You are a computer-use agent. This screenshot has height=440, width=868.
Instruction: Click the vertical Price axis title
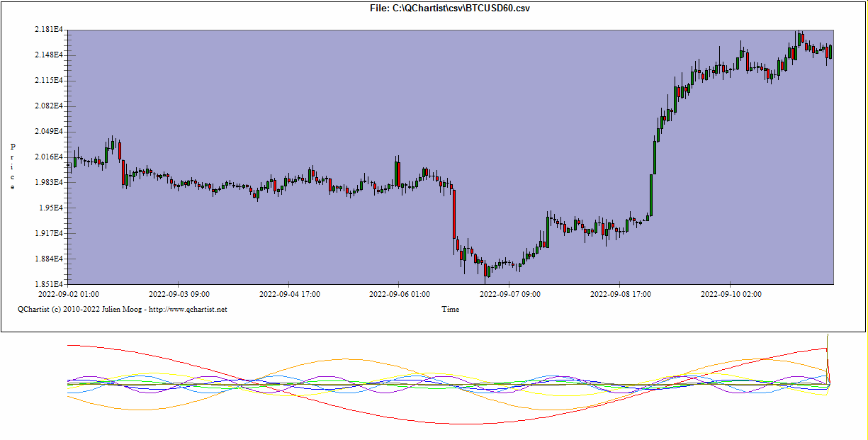pyautogui.click(x=12, y=167)
